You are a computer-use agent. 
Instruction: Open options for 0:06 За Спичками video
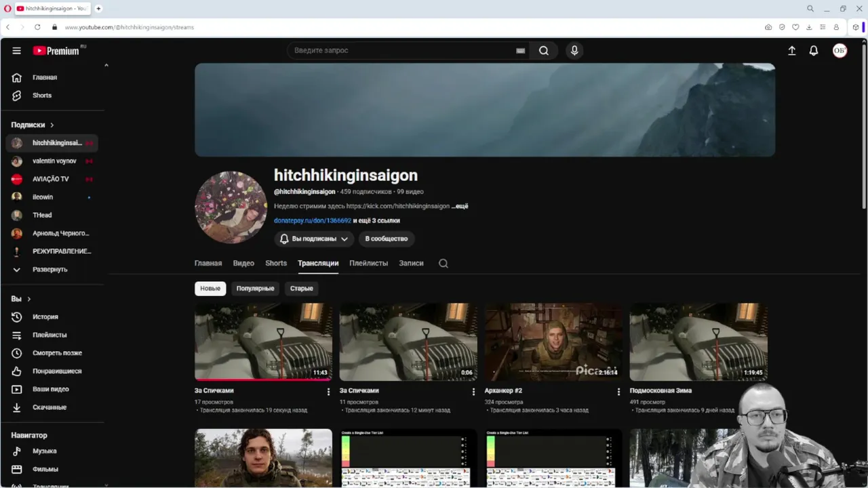(x=473, y=392)
